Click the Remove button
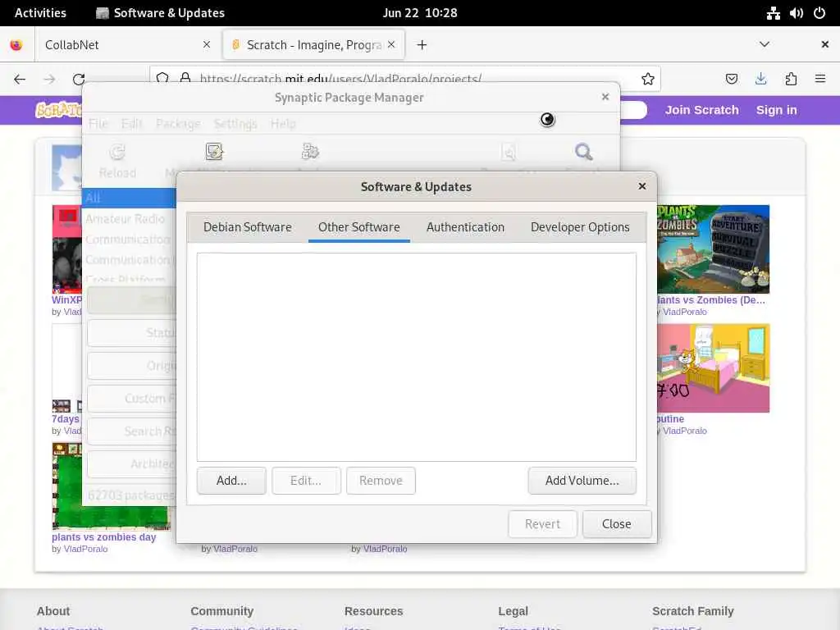The width and height of the screenshot is (840, 630). [x=381, y=481]
